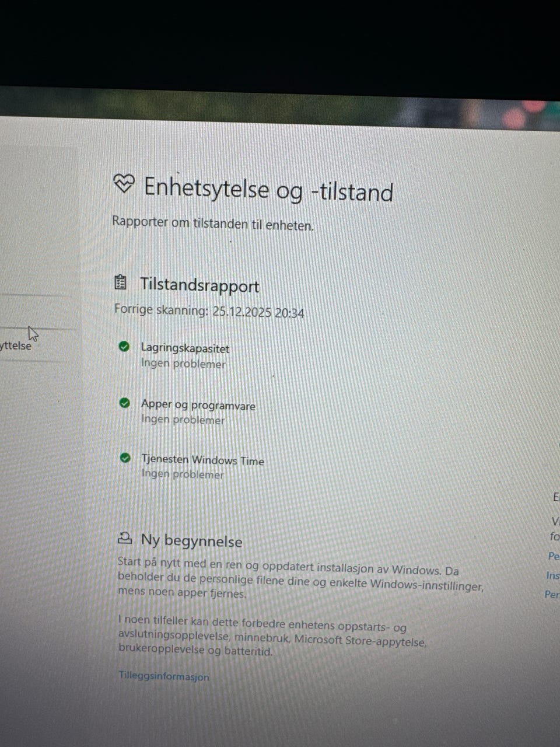The height and width of the screenshot is (747, 560).
Task: Click the clipboard icon next to Tilstandsrapport
Action: tap(120, 282)
